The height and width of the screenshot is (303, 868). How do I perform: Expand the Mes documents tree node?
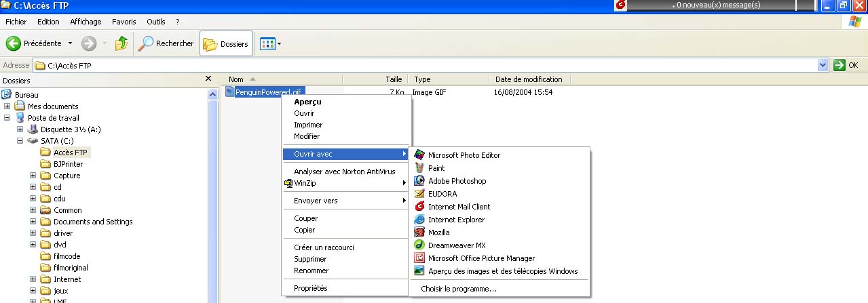(x=7, y=106)
